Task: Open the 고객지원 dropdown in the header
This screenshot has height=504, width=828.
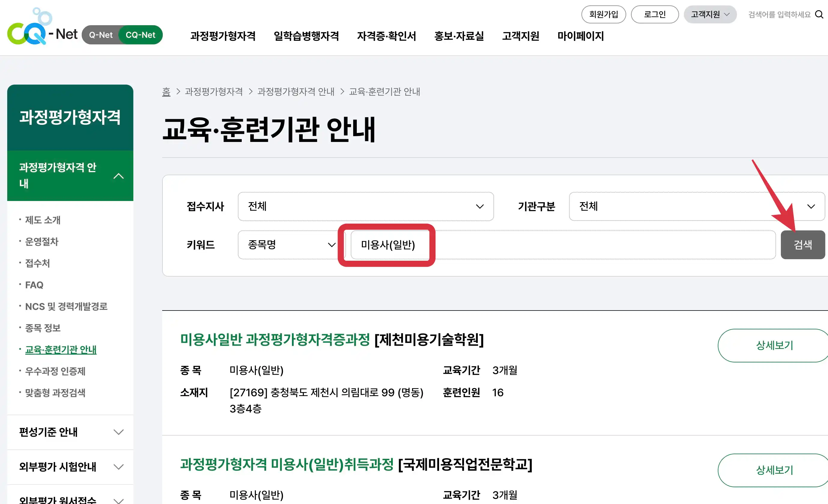Action: click(x=710, y=14)
